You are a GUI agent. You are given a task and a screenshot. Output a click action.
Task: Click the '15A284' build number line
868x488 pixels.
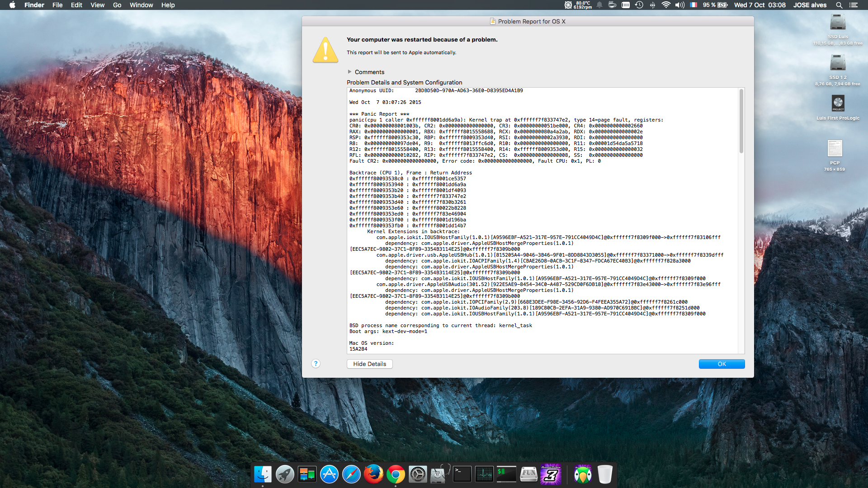[x=358, y=349]
